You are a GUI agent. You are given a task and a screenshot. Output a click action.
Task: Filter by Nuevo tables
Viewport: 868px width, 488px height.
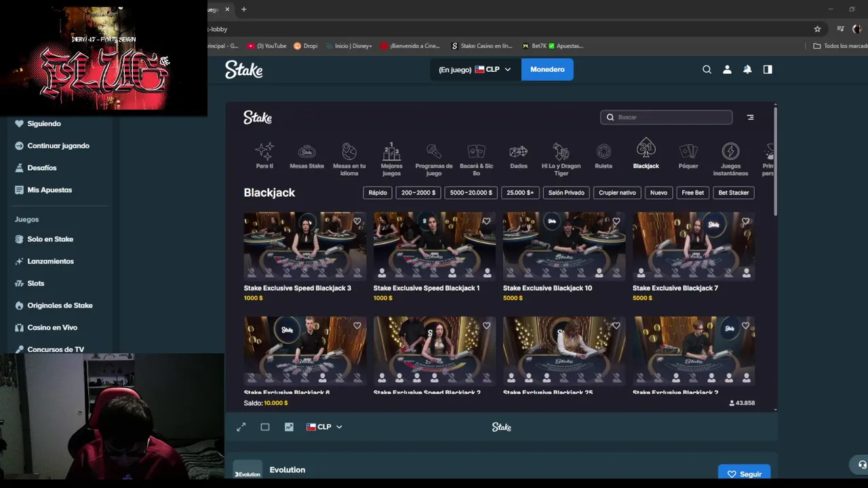click(658, 192)
